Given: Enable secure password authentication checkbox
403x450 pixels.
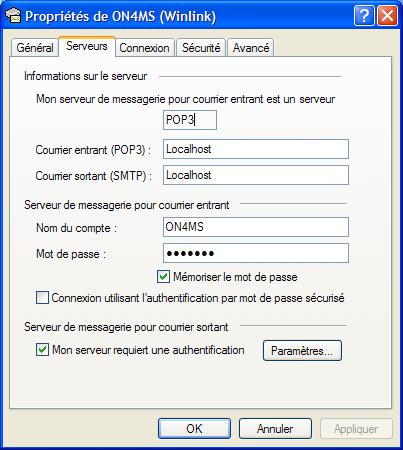Looking at the screenshot, I should pos(42,298).
